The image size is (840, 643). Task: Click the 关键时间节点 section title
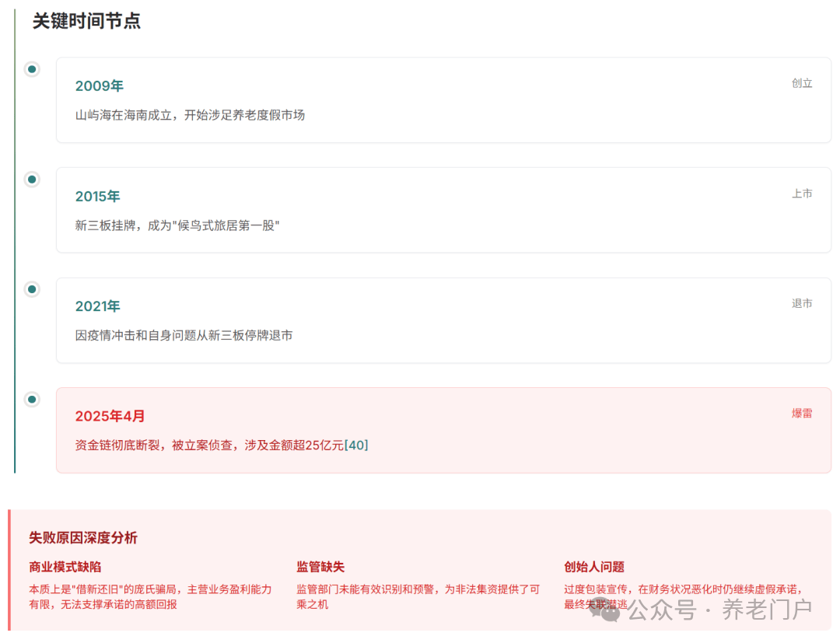coord(86,21)
